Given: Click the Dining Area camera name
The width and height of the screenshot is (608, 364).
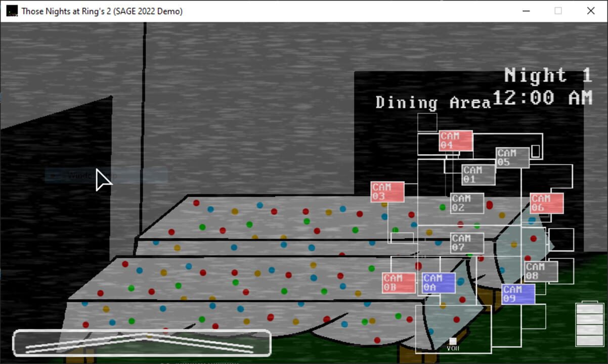Looking at the screenshot, I should (432, 103).
